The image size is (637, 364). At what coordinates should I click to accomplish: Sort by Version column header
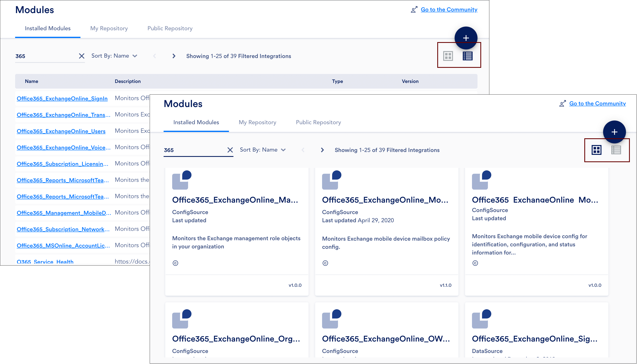410,81
